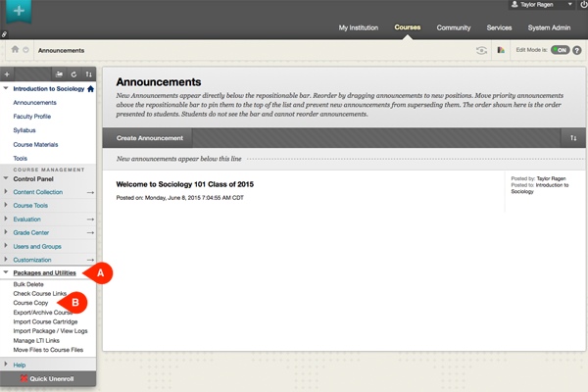Switch to the My Institution tab
This screenshot has height=392, width=588.
coord(359,27)
